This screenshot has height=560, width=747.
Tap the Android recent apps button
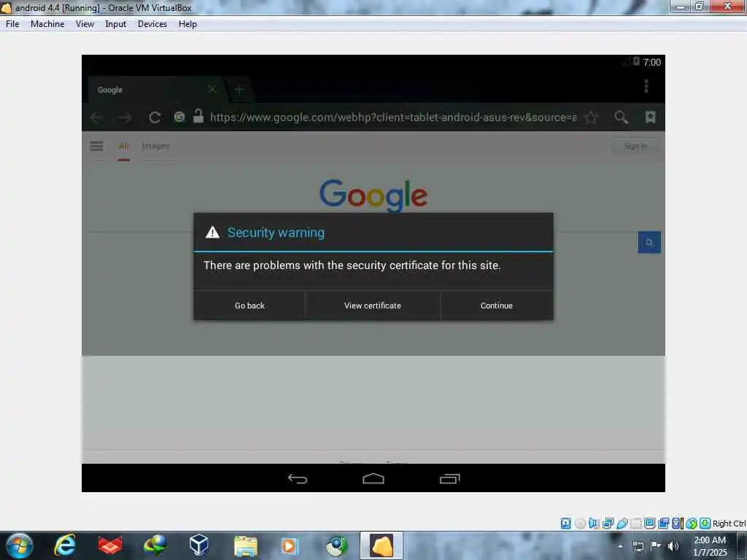[449, 478]
